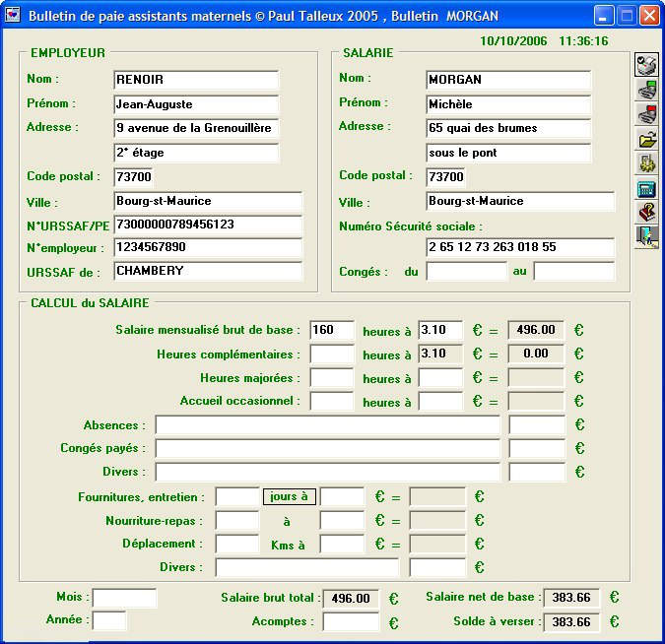
Task: Click the Congés 'au' date field
Action: pyautogui.click(x=574, y=272)
